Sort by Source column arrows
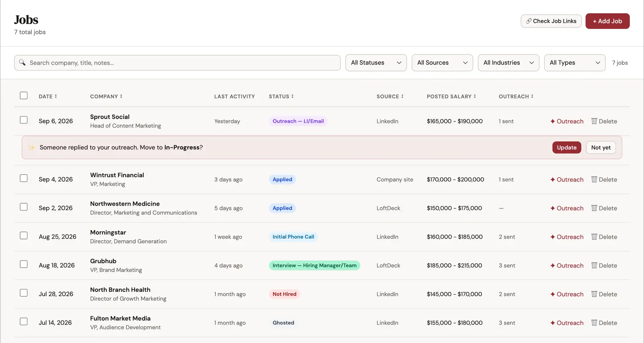 (402, 96)
